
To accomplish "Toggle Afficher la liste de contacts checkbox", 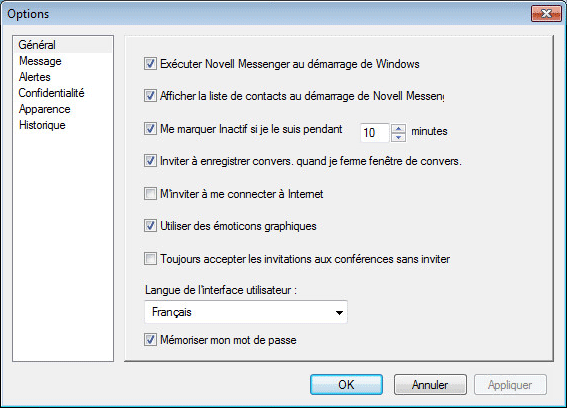I will [x=150, y=96].
